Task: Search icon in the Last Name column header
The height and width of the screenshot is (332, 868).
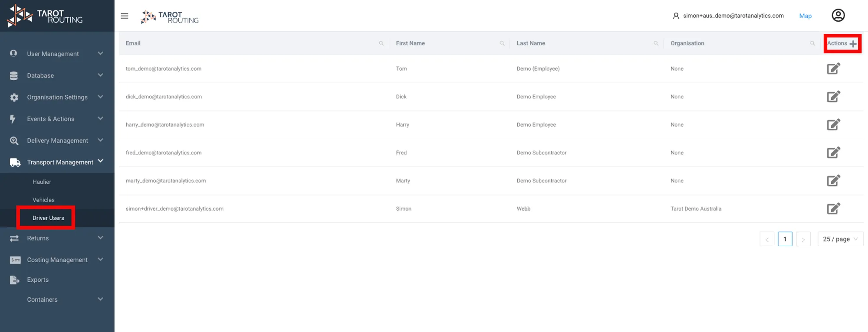Action: pyautogui.click(x=656, y=43)
